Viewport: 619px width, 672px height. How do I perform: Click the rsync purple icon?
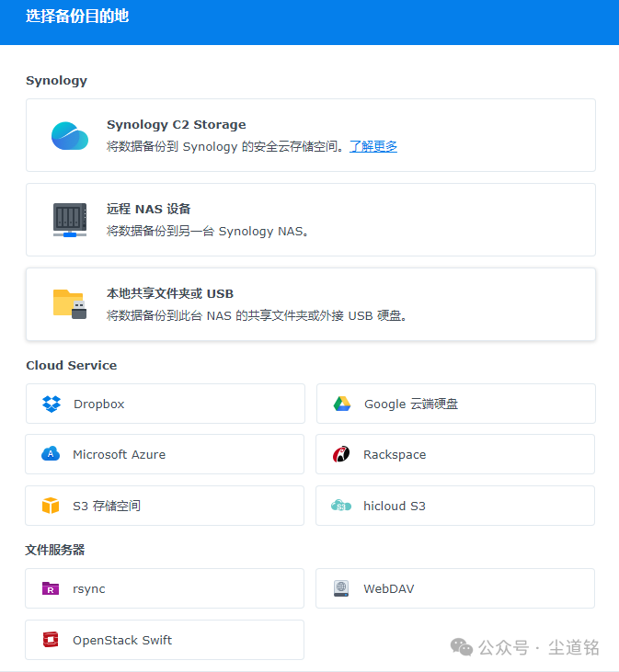pos(51,588)
